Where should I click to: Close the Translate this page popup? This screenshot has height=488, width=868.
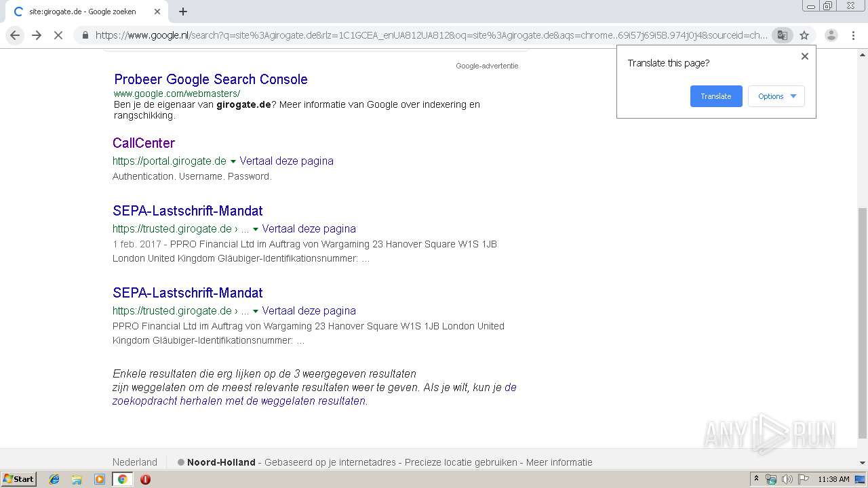tap(805, 56)
